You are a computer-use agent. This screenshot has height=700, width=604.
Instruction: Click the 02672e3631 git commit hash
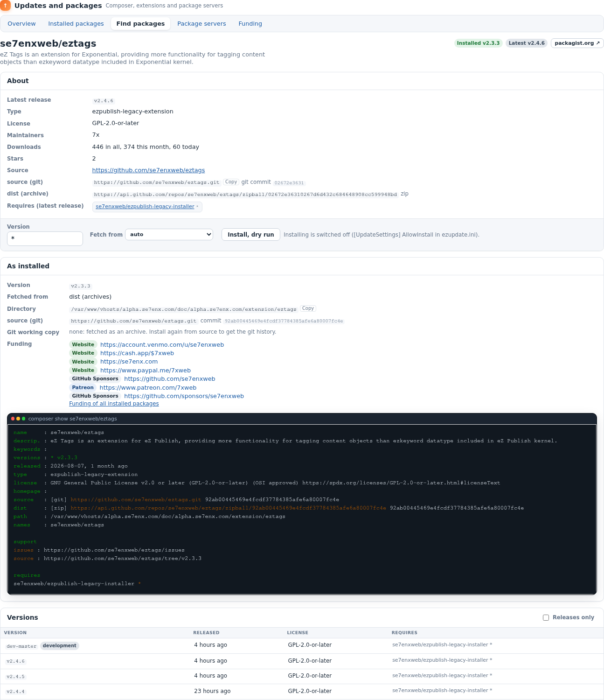[289, 183]
